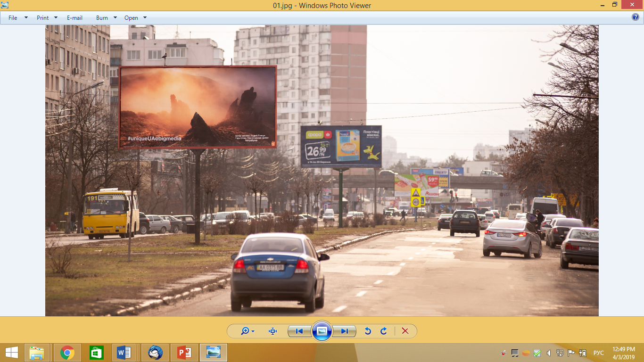Delete the photo with the red X

click(405, 331)
